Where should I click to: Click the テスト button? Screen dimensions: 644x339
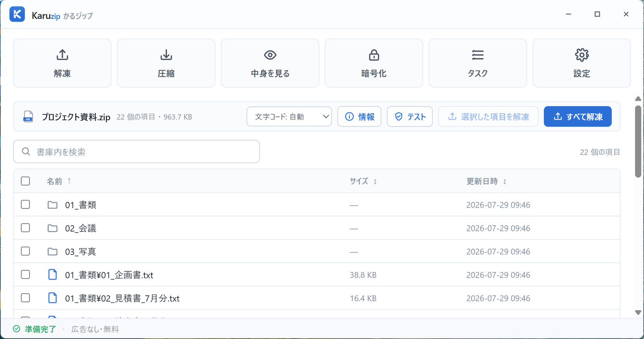[410, 116]
